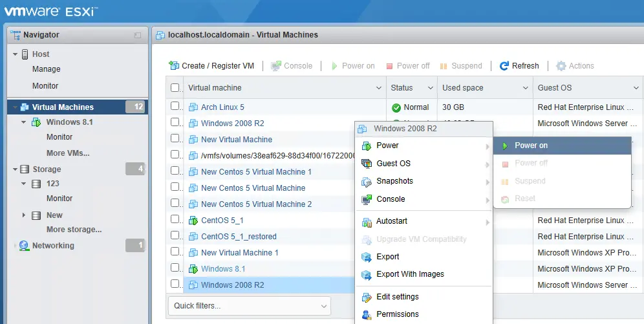
Task: Click the More VMs... link in Navigator
Action: pos(68,153)
